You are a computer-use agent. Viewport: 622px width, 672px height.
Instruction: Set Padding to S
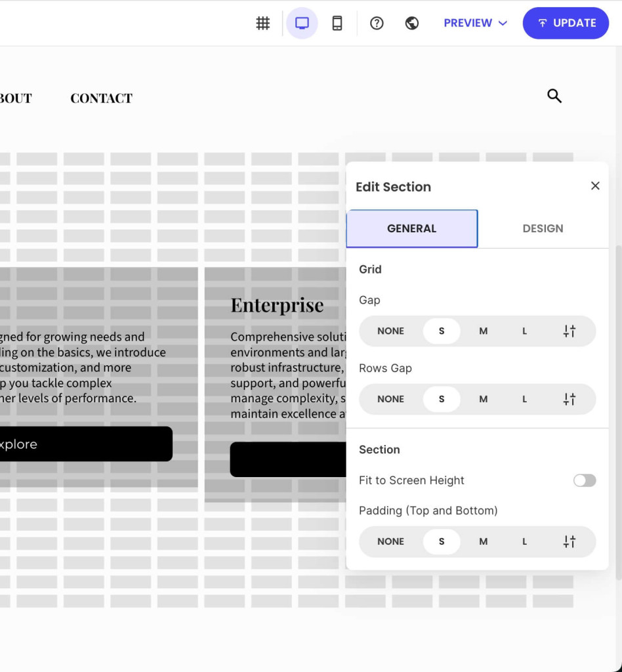(x=442, y=541)
